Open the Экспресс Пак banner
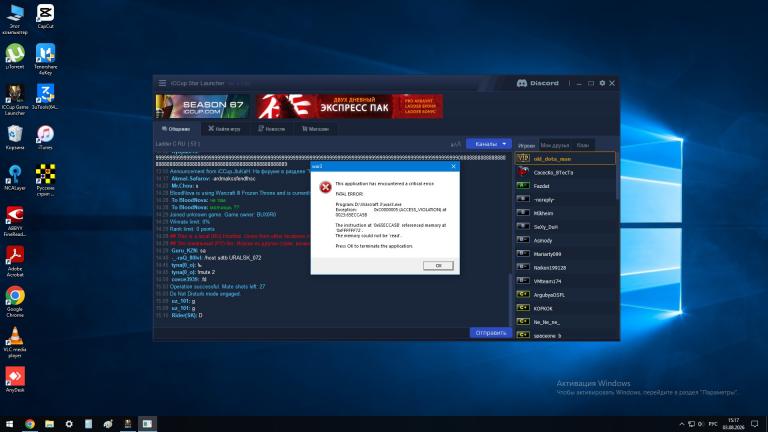This screenshot has width=768, height=432. coord(350,106)
